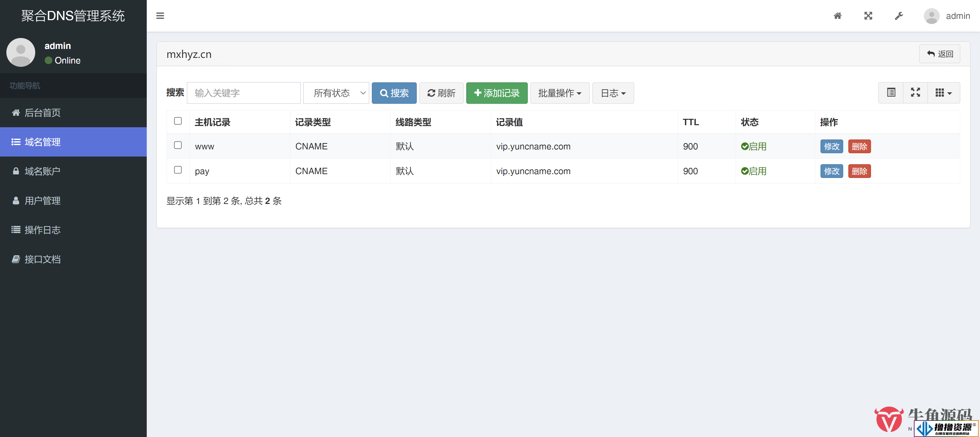Open 用户管理 in sidebar
The image size is (980, 437).
coord(73,200)
